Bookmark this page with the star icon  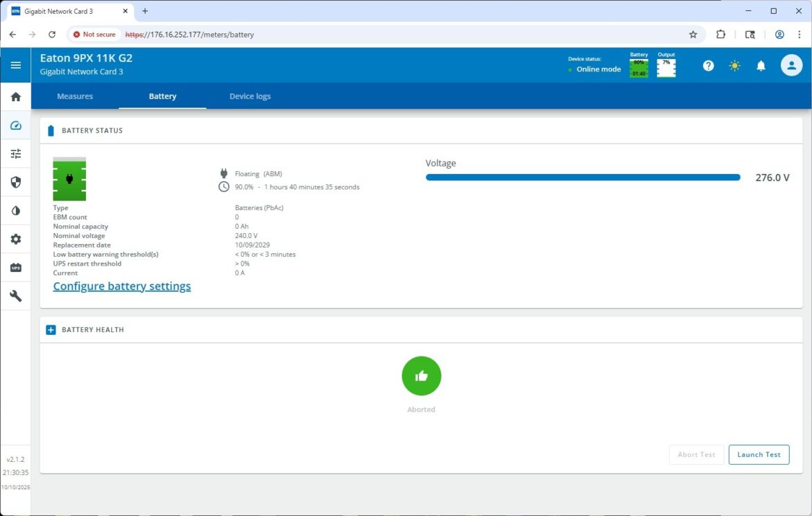coord(693,34)
